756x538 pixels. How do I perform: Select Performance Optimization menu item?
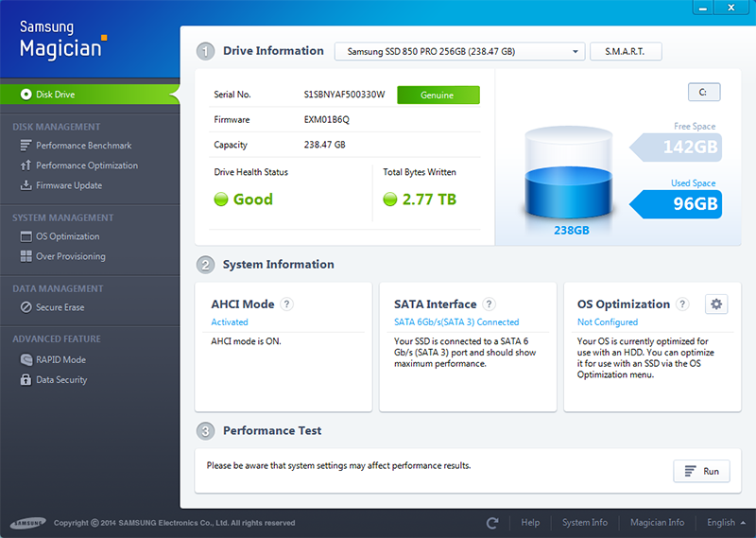click(86, 165)
